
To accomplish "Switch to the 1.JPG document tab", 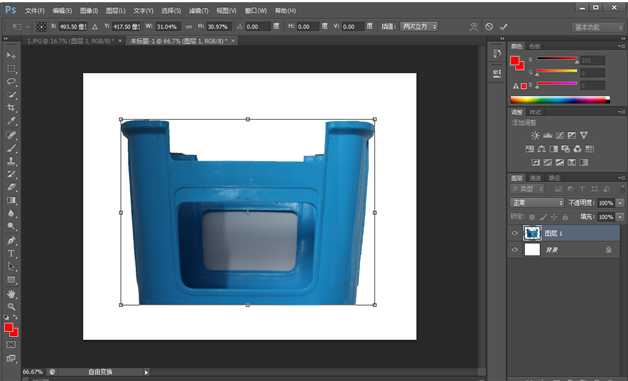I will click(74, 41).
